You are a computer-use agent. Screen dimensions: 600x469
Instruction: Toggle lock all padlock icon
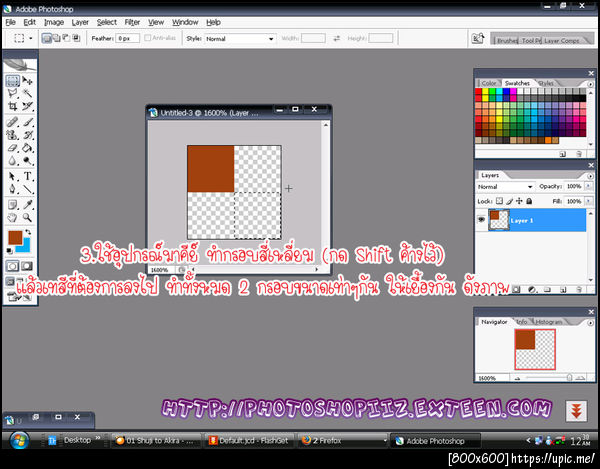click(529, 201)
